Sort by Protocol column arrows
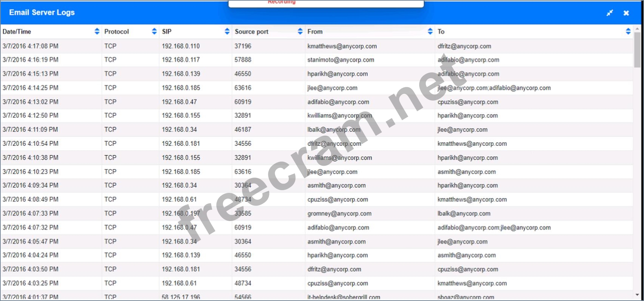Screen dimensions: 644x301 tap(154, 32)
